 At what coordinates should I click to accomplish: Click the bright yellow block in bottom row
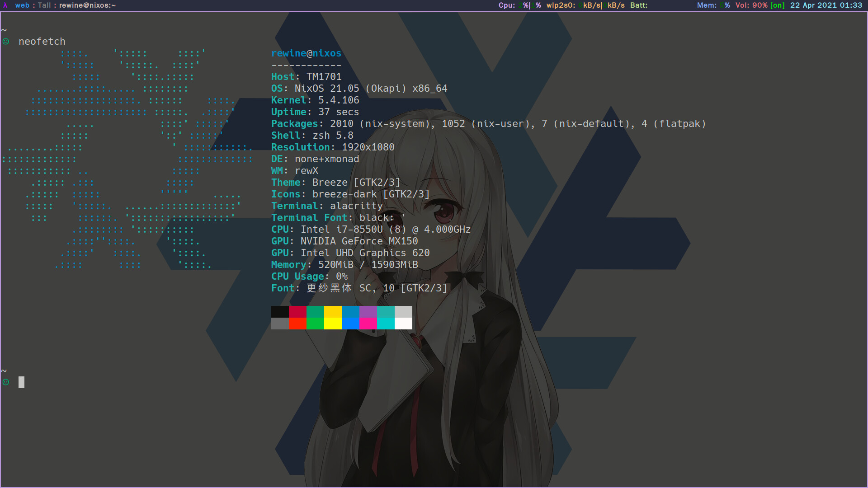333,324
